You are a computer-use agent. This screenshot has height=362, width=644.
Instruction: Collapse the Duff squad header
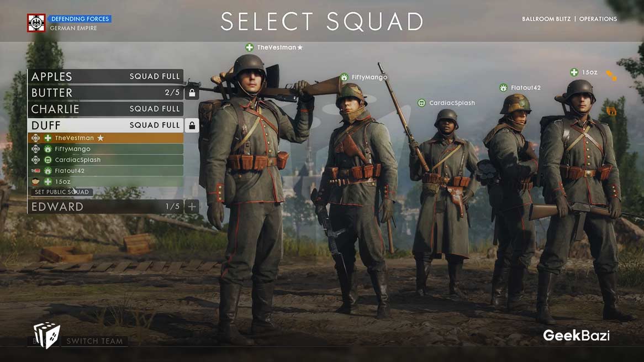[105, 125]
